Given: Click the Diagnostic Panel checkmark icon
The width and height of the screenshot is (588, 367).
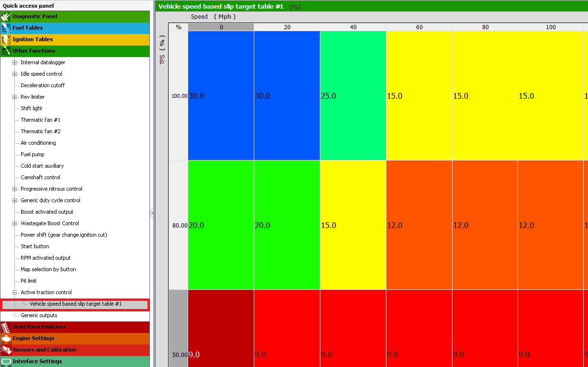Looking at the screenshot, I should [x=6, y=16].
